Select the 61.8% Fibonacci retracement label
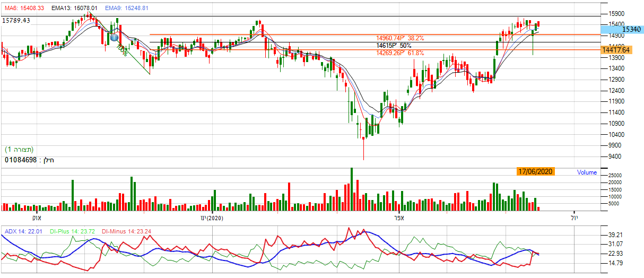The height and width of the screenshot is (278, 644). pyautogui.click(x=400, y=53)
